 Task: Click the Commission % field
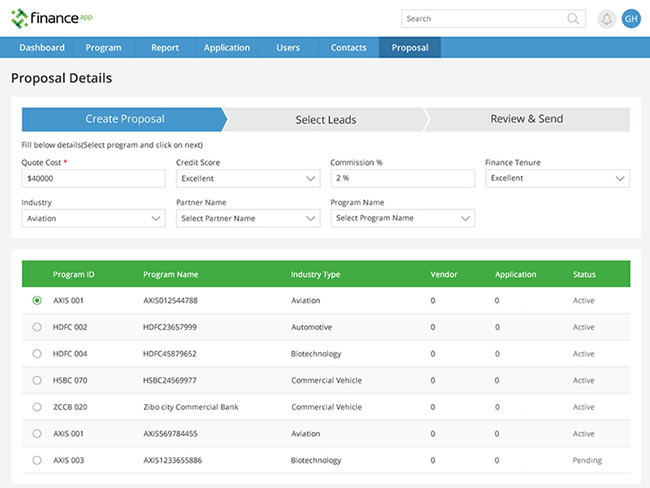(403, 178)
